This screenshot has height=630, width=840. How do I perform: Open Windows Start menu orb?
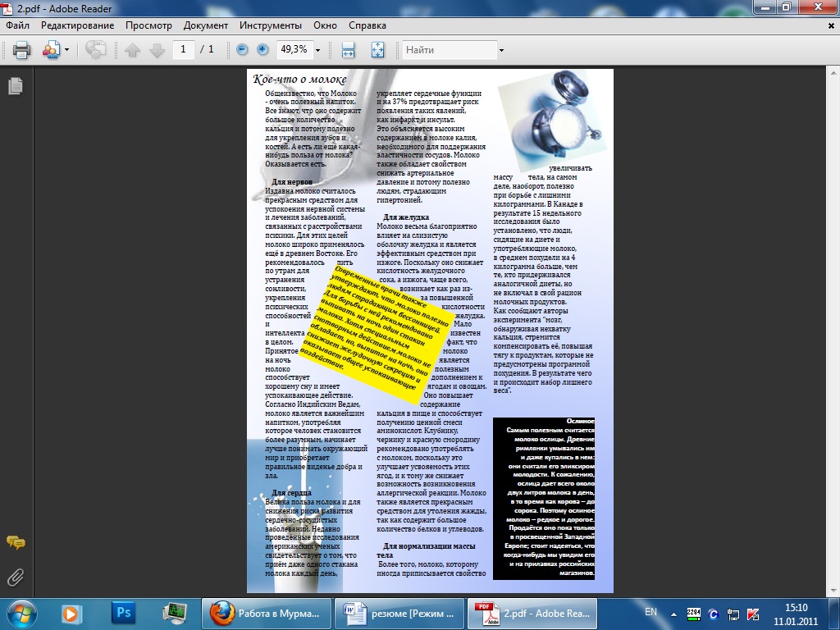[20, 612]
